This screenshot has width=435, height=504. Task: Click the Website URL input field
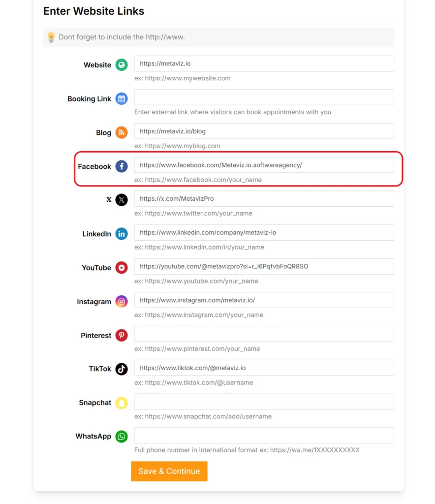pyautogui.click(x=264, y=63)
